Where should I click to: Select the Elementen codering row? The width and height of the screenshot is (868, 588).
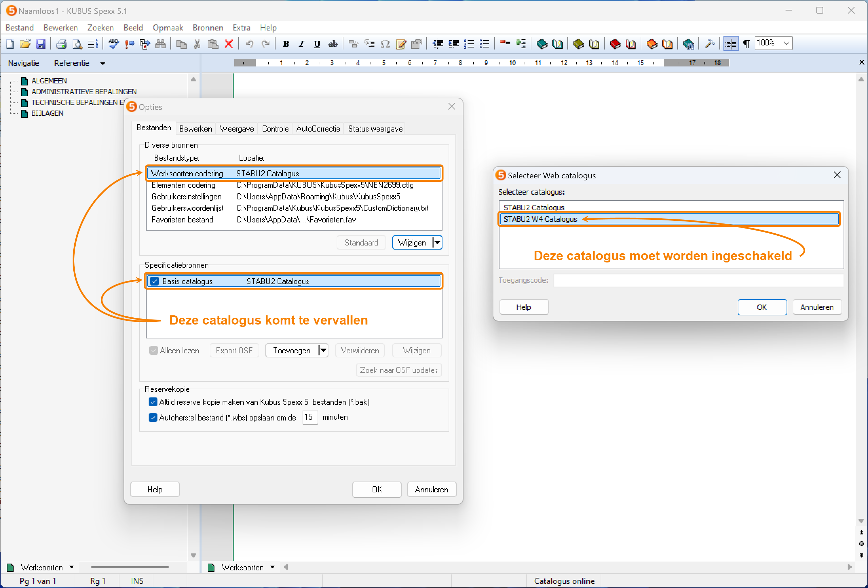(x=294, y=185)
